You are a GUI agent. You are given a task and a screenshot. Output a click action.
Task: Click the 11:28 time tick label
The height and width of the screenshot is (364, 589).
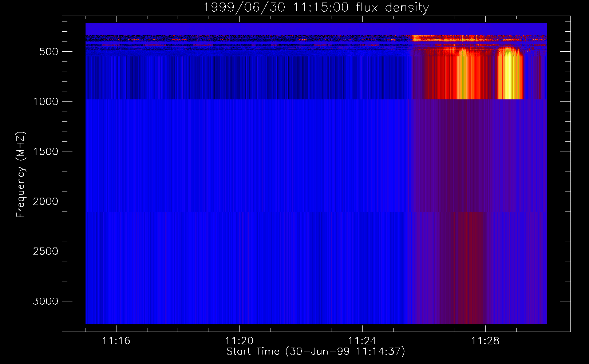[x=485, y=341]
